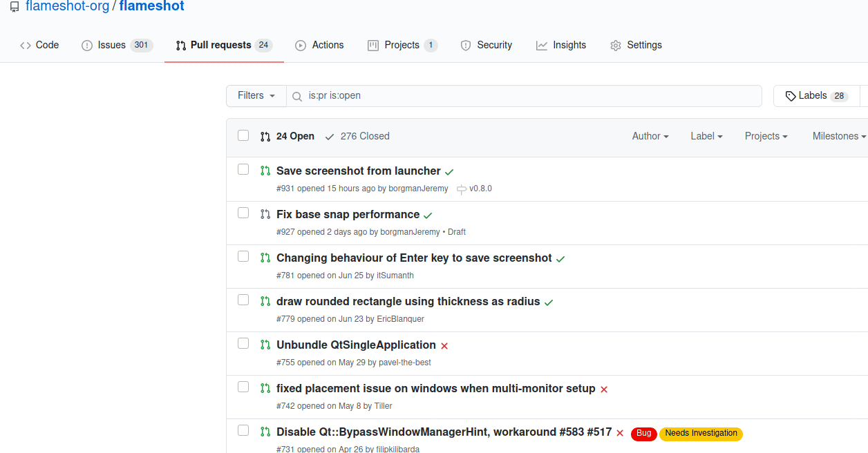The width and height of the screenshot is (868, 453).
Task: Go to the Actions tab
Action: pos(319,45)
